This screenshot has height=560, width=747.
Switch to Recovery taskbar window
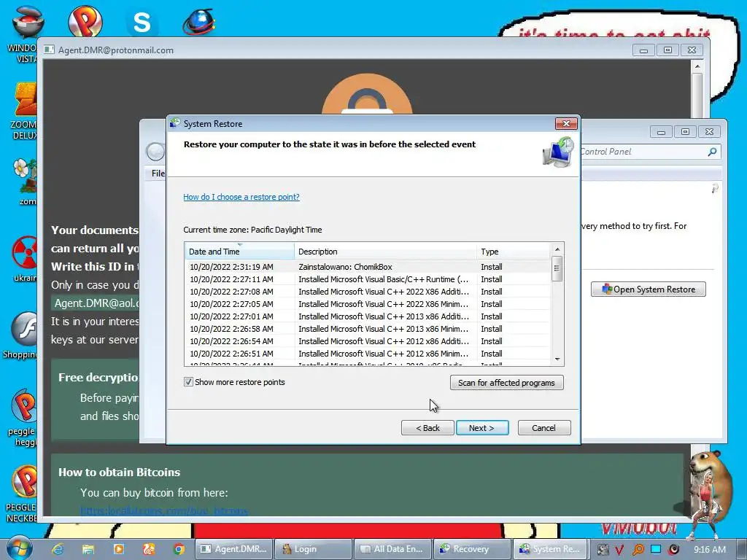pyautogui.click(x=472, y=549)
